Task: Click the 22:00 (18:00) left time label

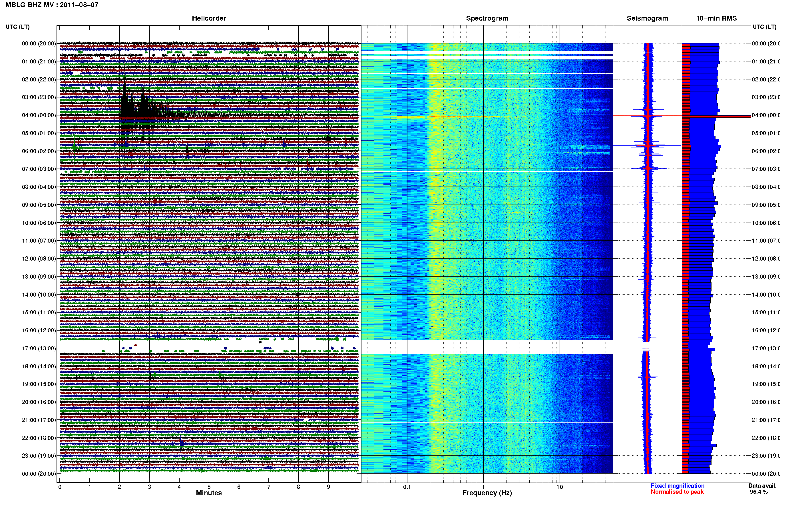Action: pos(39,438)
